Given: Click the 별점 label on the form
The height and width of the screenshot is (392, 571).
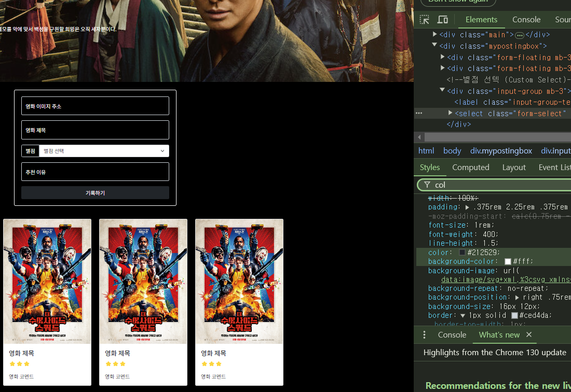Looking at the screenshot, I should (30, 151).
